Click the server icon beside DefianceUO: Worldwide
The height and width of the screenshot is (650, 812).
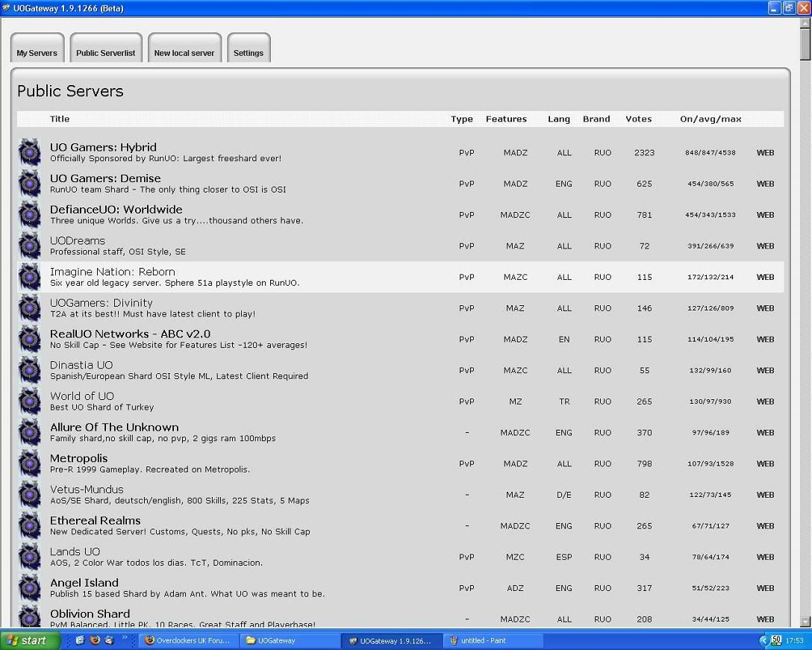click(x=30, y=214)
